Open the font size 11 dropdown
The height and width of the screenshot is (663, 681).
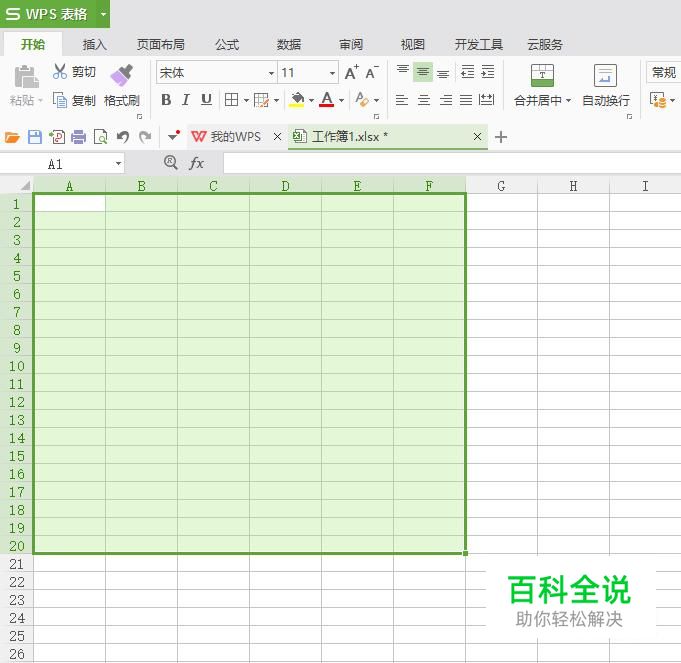[332, 73]
